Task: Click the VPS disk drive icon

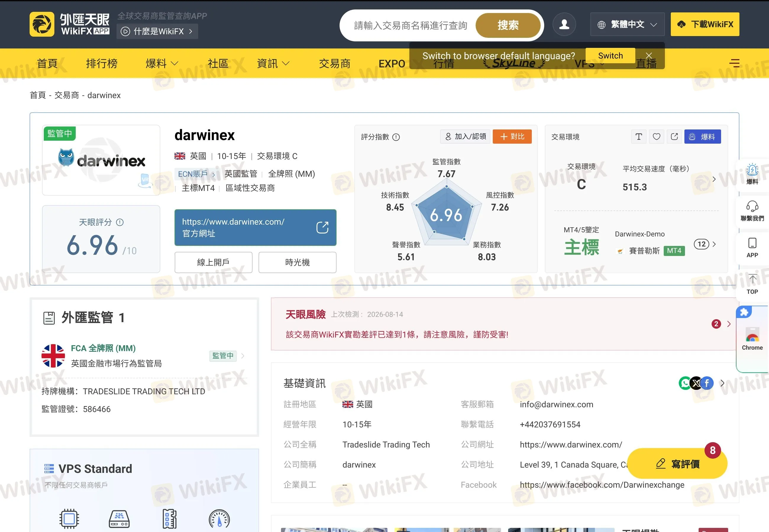Action: click(119, 519)
